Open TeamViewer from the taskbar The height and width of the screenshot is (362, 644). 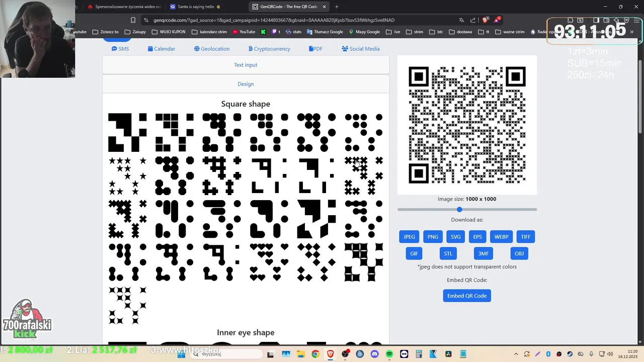point(404,354)
